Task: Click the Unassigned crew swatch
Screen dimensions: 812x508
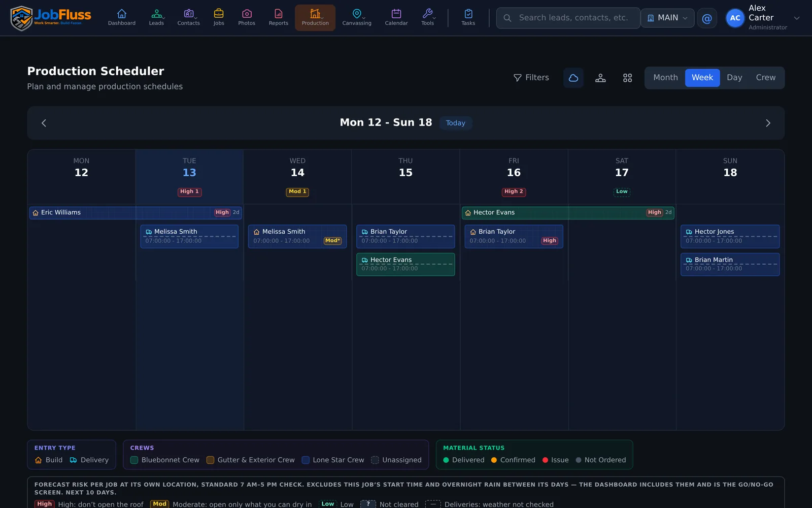Action: point(375,460)
